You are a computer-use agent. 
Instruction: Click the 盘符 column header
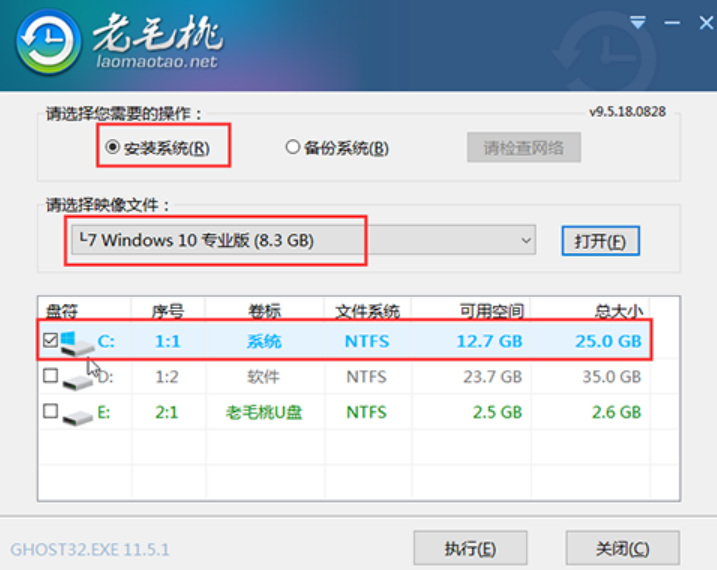(x=62, y=311)
